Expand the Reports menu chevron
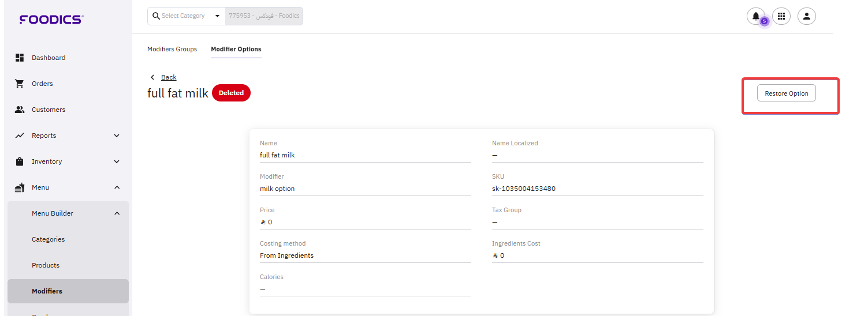 click(117, 136)
